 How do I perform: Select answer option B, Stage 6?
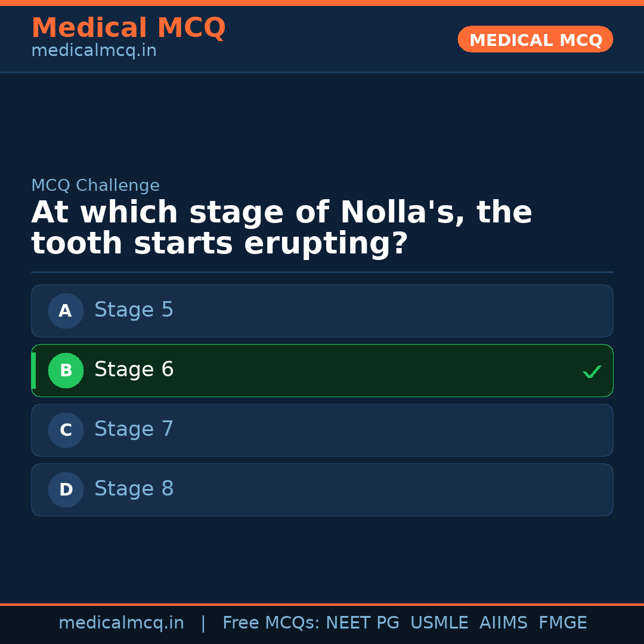click(322, 370)
